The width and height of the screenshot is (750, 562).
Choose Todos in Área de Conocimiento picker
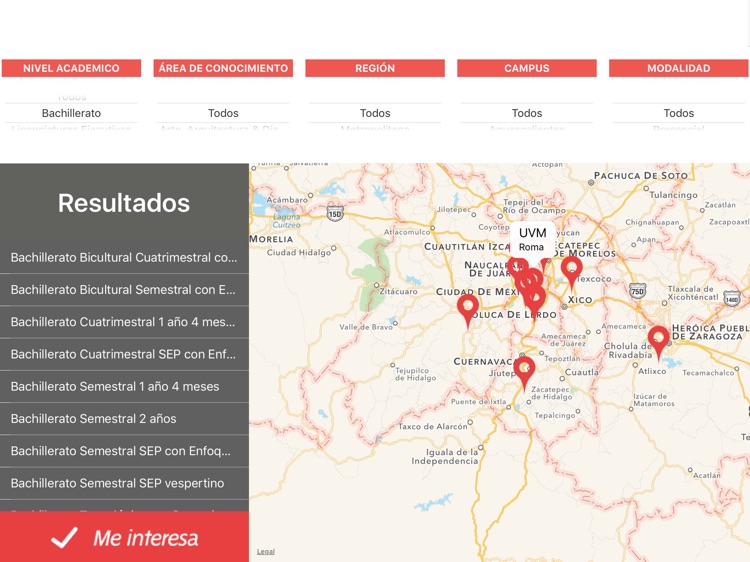click(223, 113)
